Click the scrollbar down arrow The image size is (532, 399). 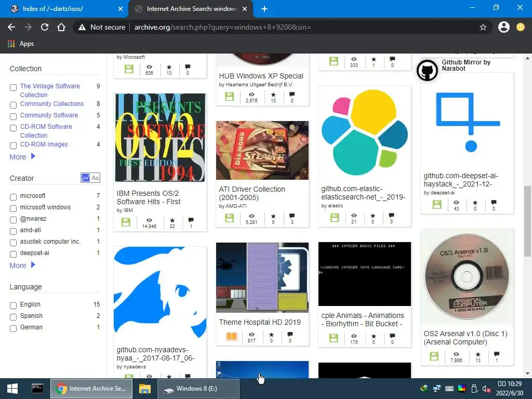click(x=527, y=374)
